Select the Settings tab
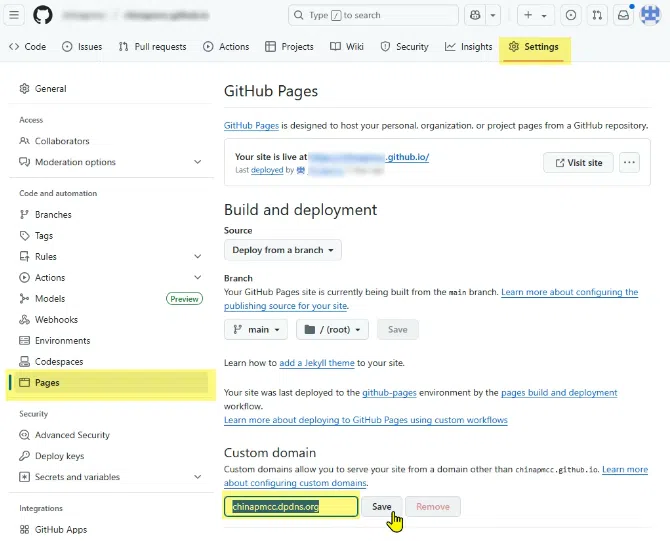Screen dimensions: 670x541 534,47
